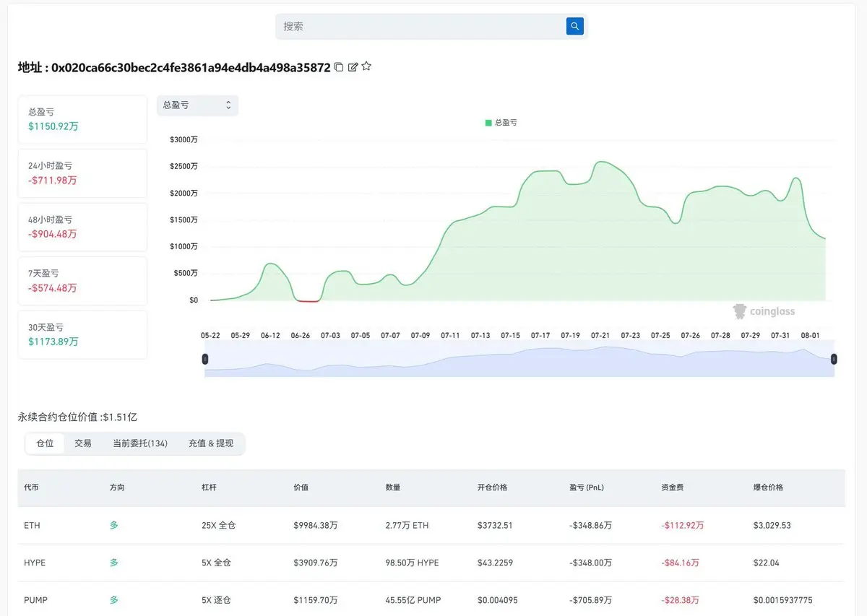Click ETH PnL -$348.86万

(x=591, y=526)
